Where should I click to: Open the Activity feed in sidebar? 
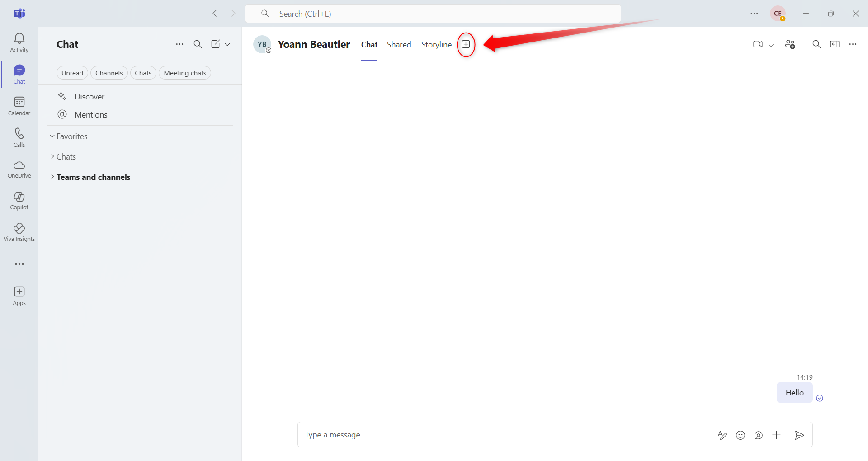point(19,43)
